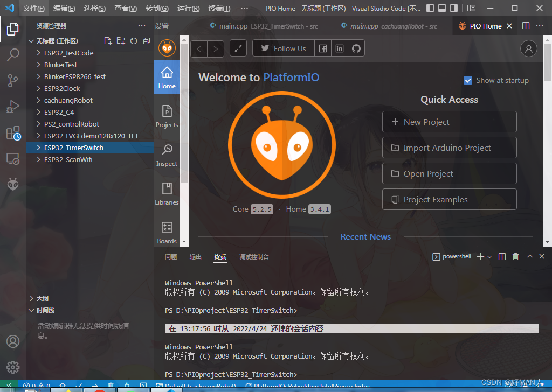Open the 文件(F) menu
Image resolution: width=552 pixels, height=392 pixels.
(x=33, y=8)
